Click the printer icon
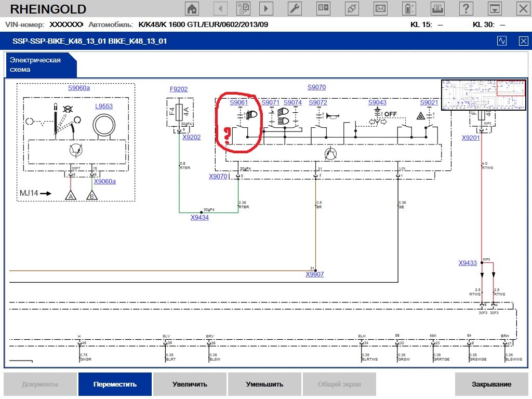 (437, 8)
